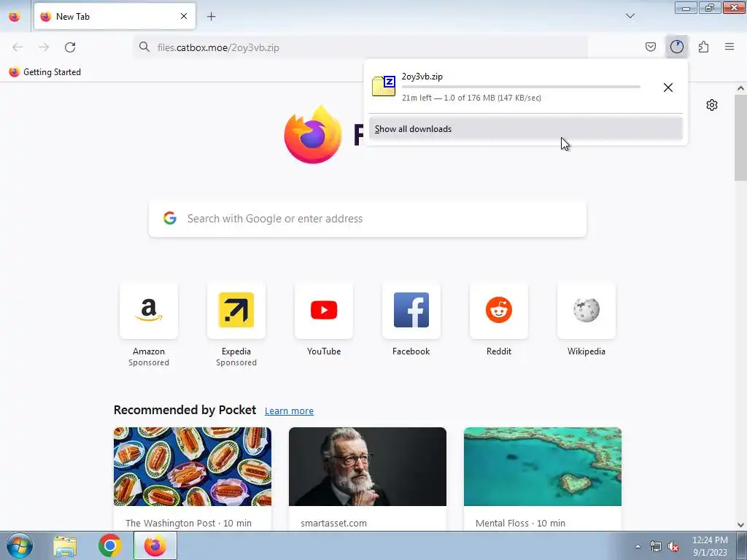
Task: Click the Amazon label under the tile
Action: click(x=149, y=351)
